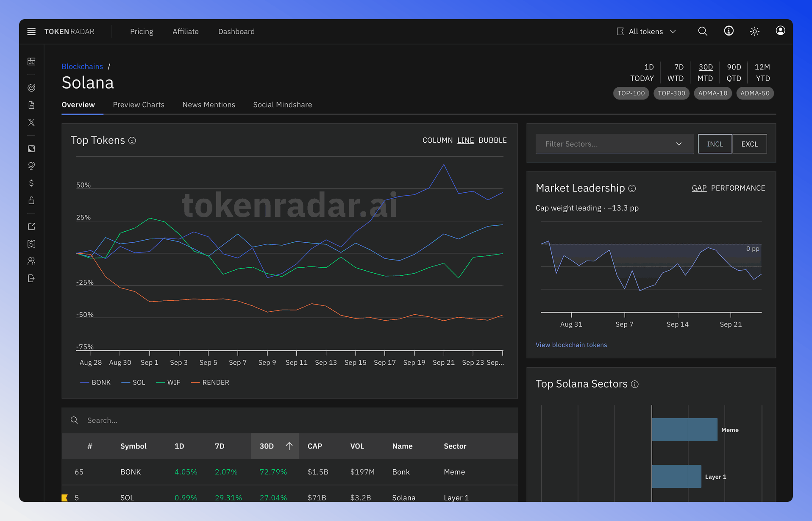Toggle RENDER series in chart legend

[x=210, y=382]
